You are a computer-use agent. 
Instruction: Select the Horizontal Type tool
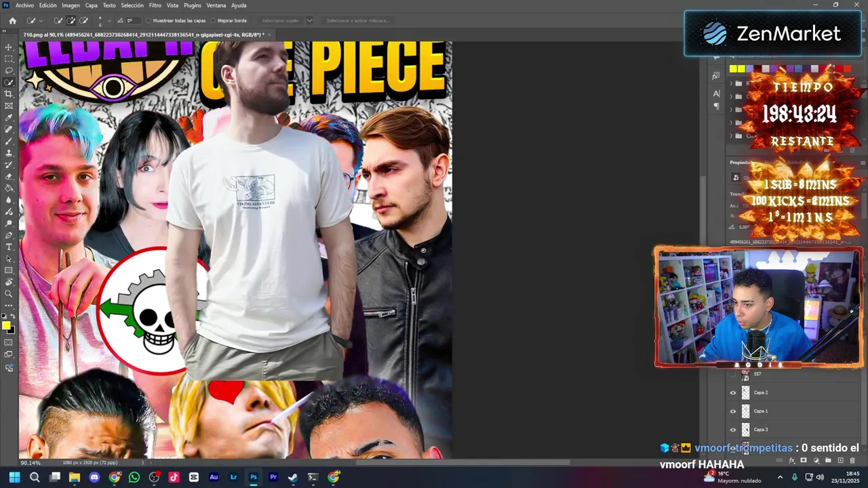[9, 247]
